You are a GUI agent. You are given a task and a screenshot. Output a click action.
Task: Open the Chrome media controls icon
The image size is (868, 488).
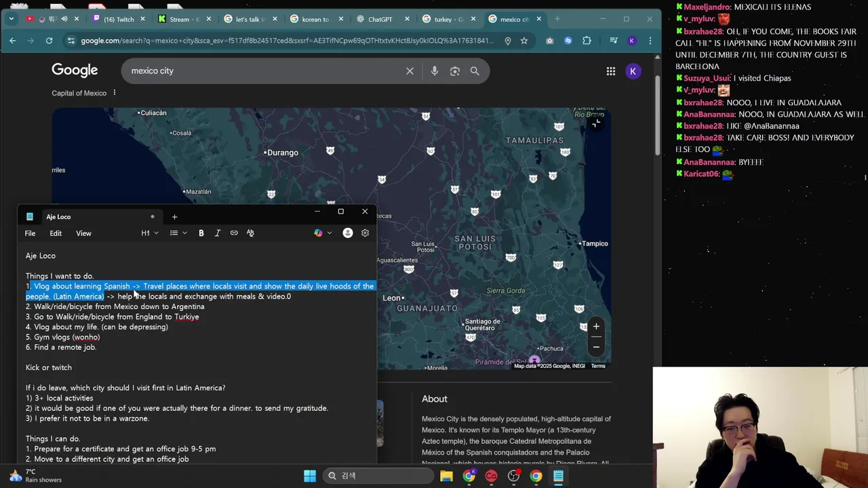pyautogui.click(x=613, y=41)
